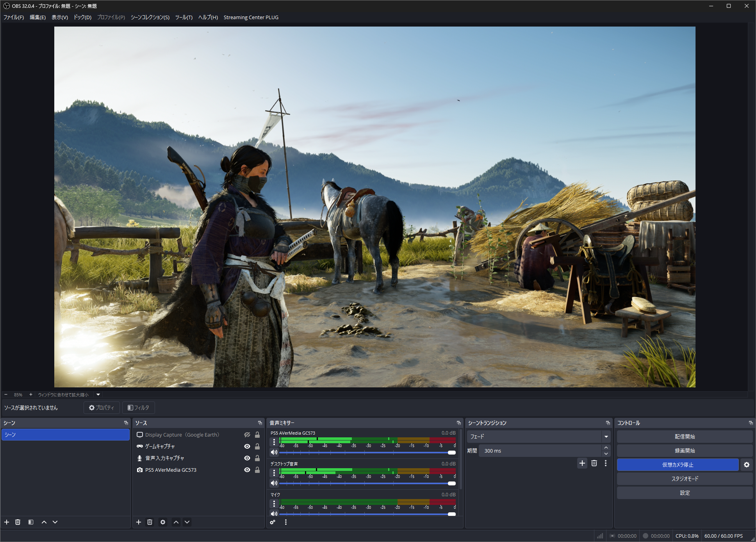Open the ツール(T) menu
756x542 pixels.
tap(184, 17)
